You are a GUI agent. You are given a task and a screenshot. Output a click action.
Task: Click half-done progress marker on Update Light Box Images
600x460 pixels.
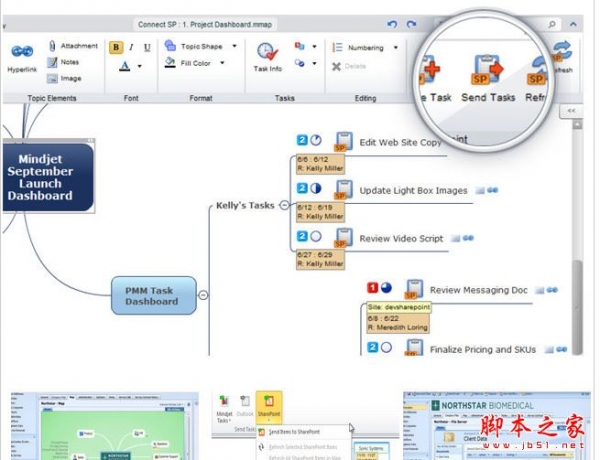coord(316,188)
